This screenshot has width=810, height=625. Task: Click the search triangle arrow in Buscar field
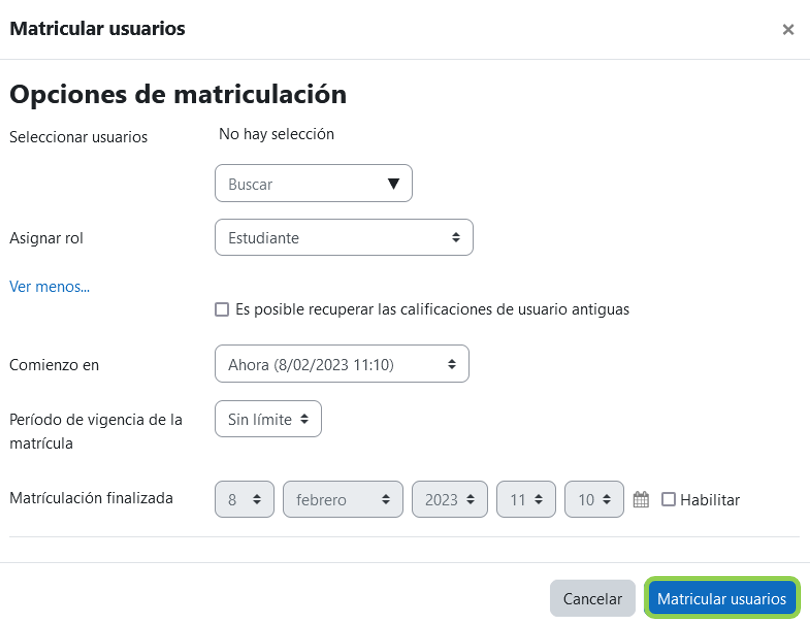coord(394,183)
